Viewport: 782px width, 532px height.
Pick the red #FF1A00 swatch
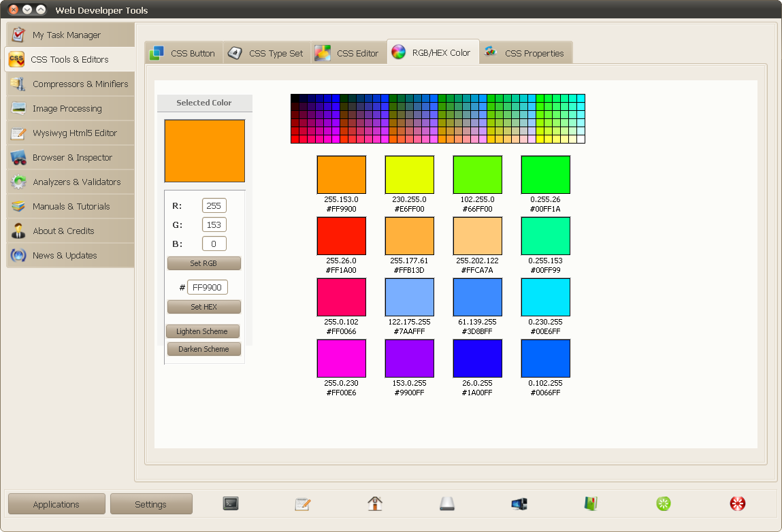(342, 236)
